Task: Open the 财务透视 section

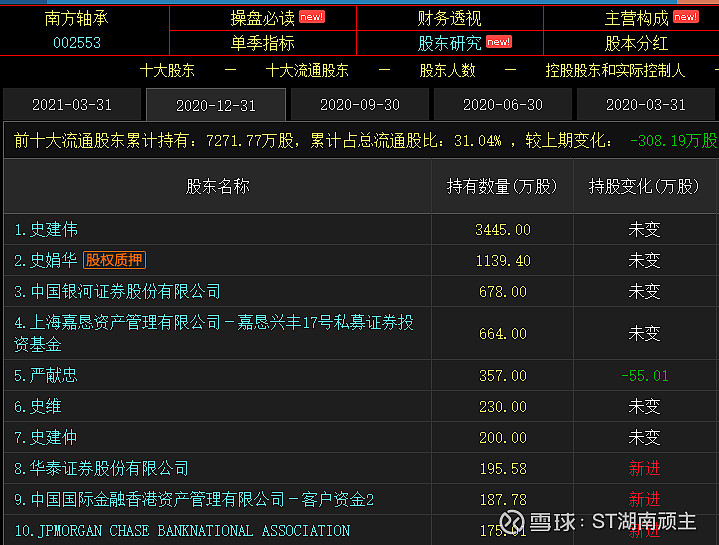Action: 449,18
